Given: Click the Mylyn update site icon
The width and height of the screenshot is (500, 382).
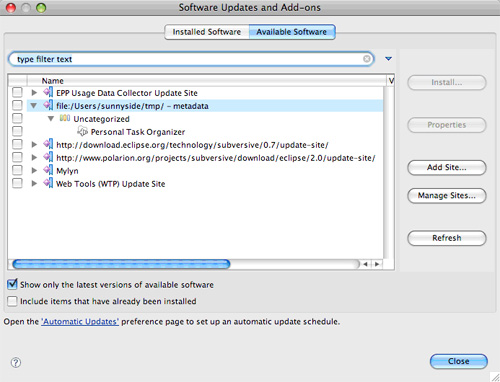Looking at the screenshot, I should (x=48, y=170).
